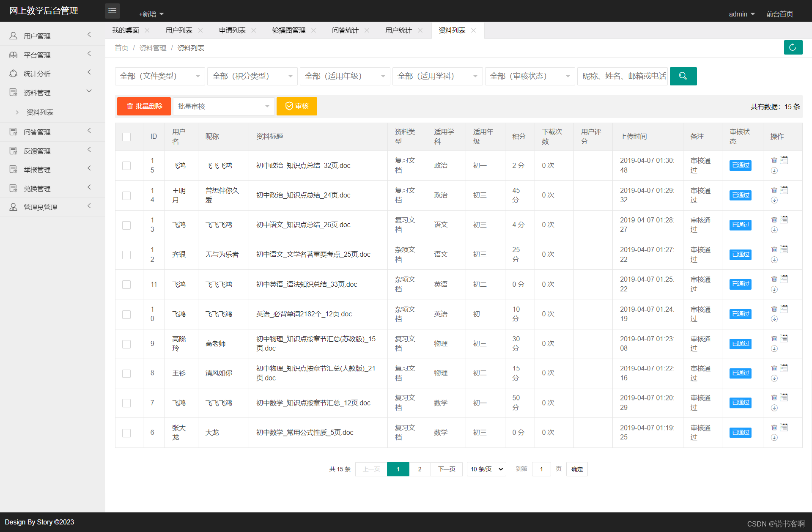The width and height of the screenshot is (812, 532).
Task: Download file for row ID 14
Action: 774,200
